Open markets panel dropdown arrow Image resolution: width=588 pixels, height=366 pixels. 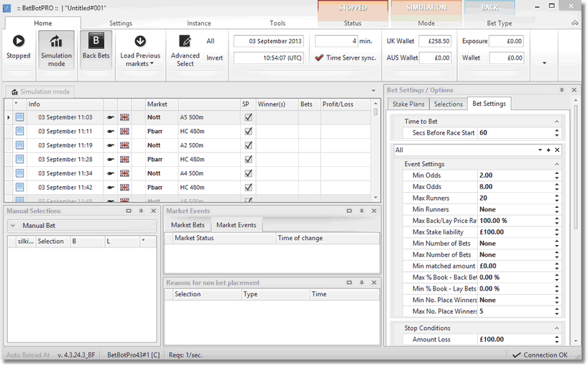[374, 91]
